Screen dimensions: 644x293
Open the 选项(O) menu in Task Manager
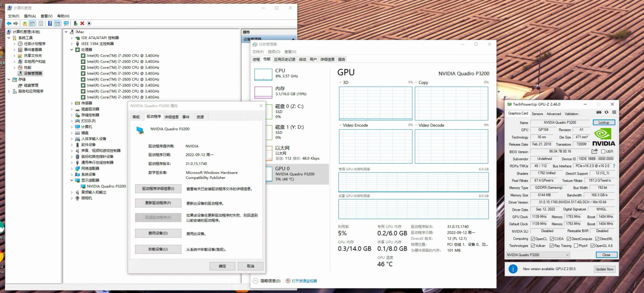[274, 52]
